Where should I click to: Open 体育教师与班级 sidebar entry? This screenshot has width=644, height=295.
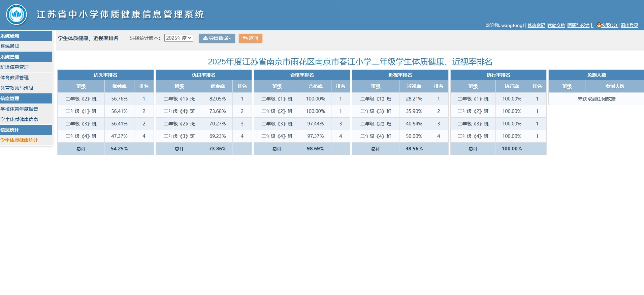[17, 88]
